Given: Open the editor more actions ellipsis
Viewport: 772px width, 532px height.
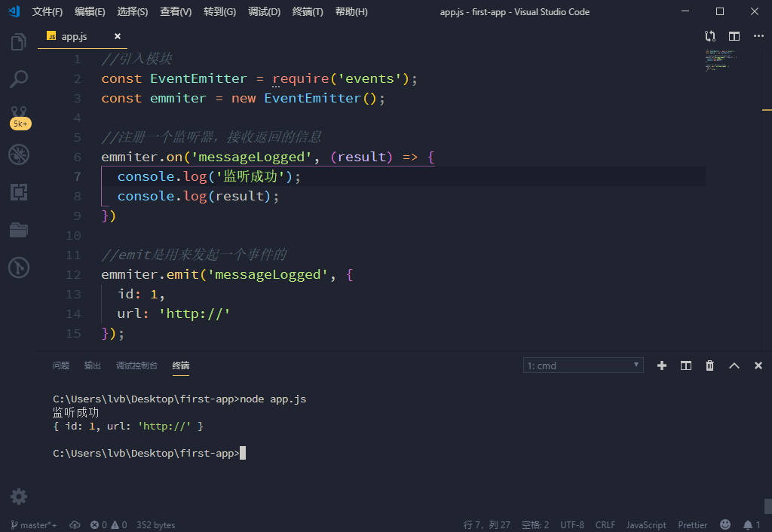Looking at the screenshot, I should (x=758, y=36).
